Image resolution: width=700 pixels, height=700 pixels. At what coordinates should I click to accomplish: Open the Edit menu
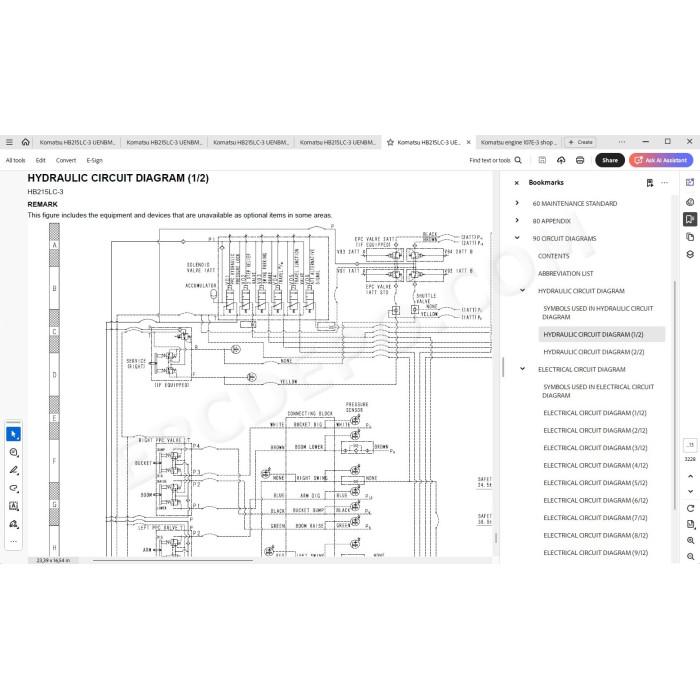41,160
